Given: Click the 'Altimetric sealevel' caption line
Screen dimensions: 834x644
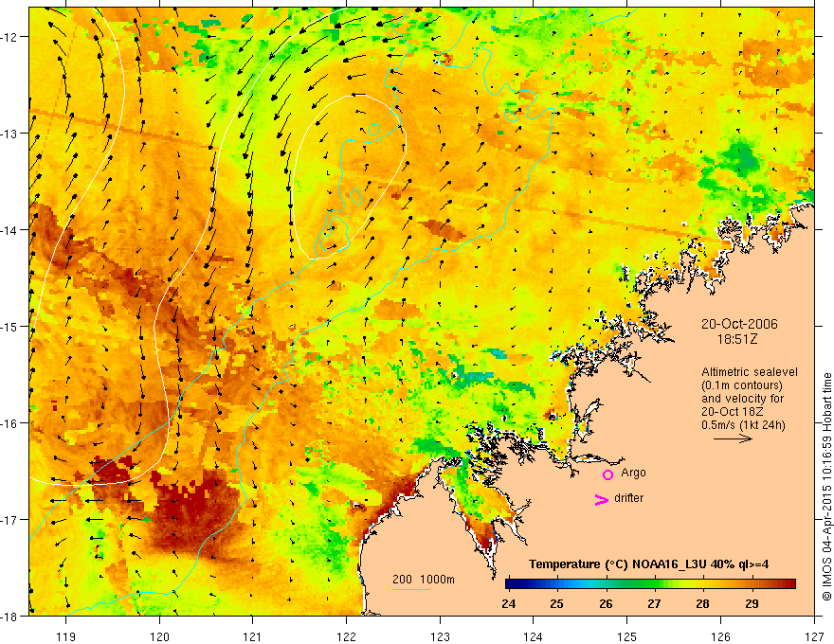Looking at the screenshot, I should (x=750, y=372).
